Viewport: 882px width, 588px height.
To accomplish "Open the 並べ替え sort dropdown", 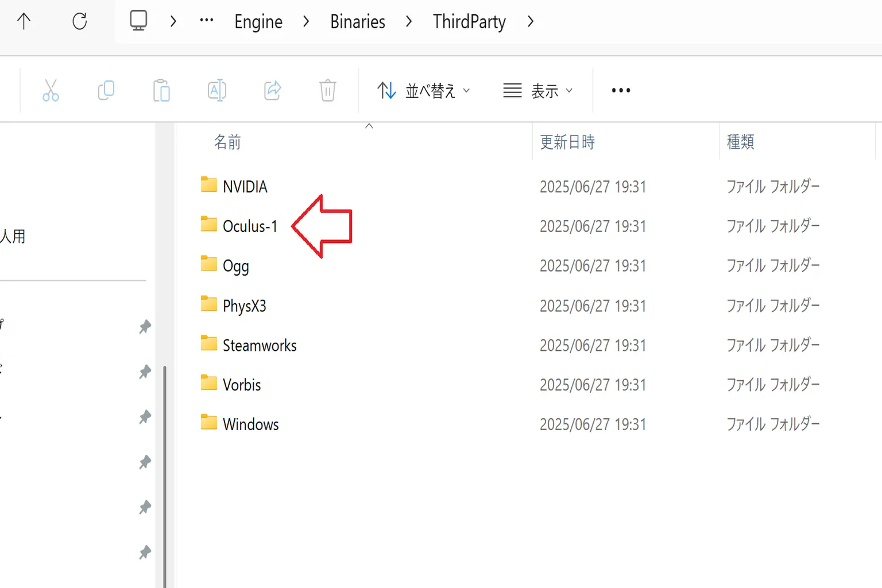I will (424, 91).
